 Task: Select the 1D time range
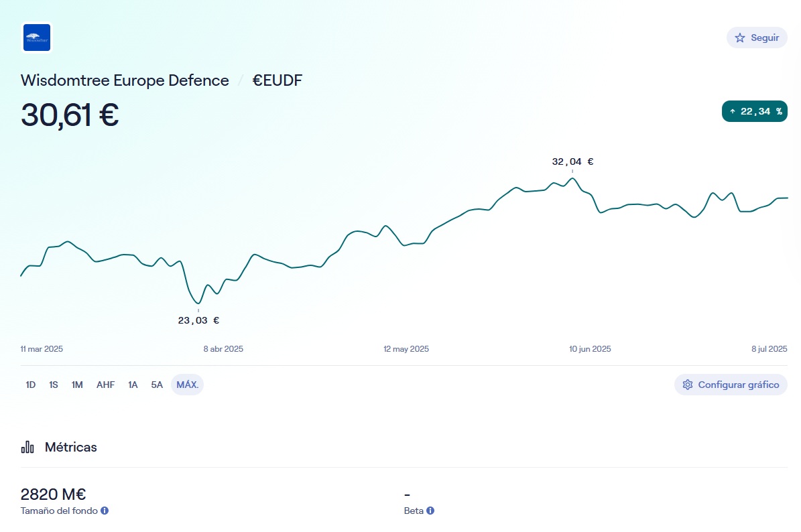31,385
